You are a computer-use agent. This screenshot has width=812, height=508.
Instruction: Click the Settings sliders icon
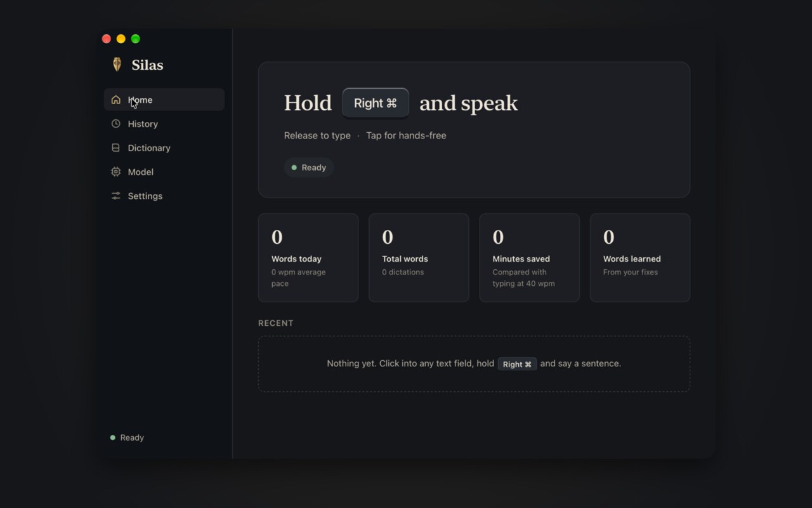115,196
